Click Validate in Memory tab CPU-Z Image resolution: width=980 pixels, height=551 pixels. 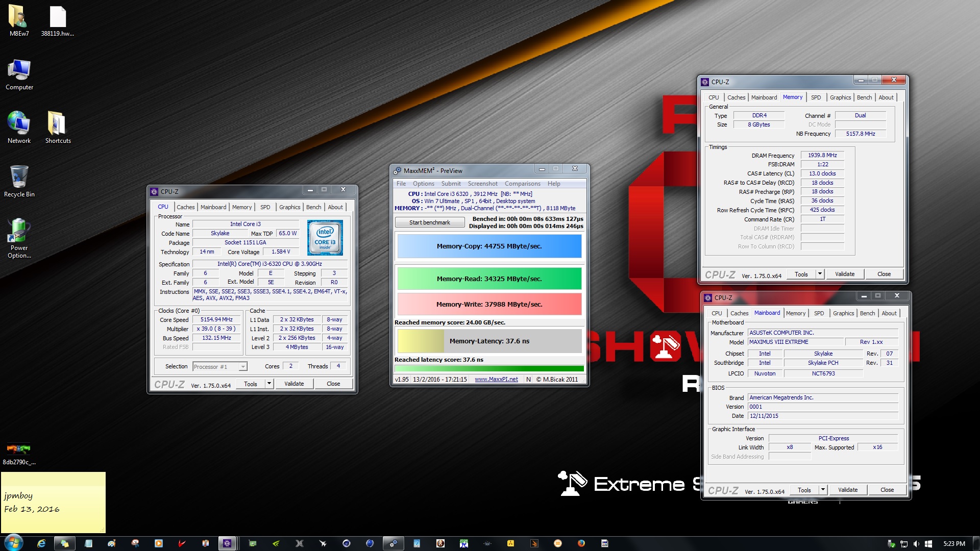pyautogui.click(x=845, y=274)
